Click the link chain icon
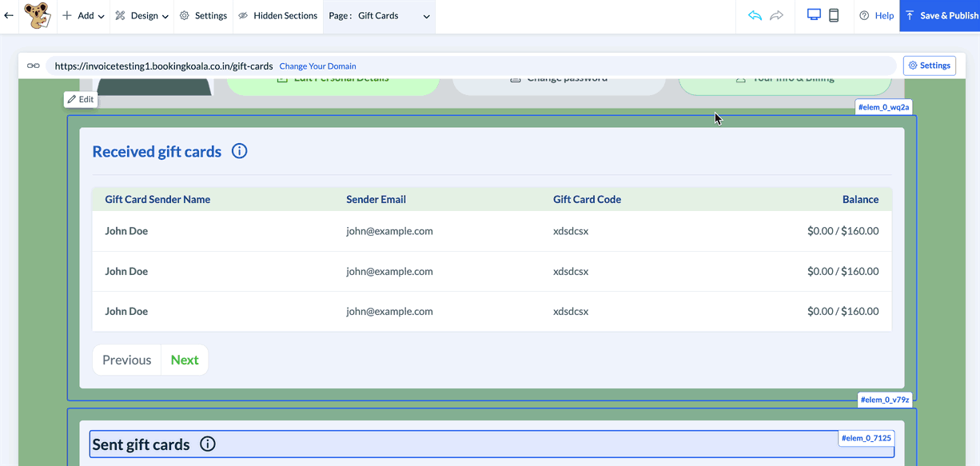This screenshot has width=980, height=466. point(33,66)
